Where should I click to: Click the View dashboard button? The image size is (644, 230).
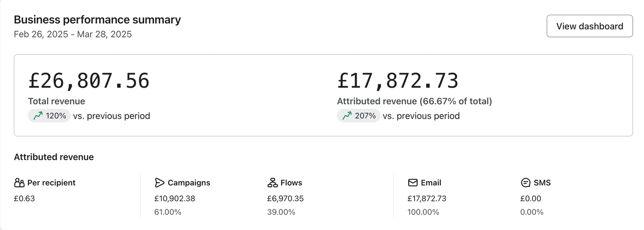589,26
